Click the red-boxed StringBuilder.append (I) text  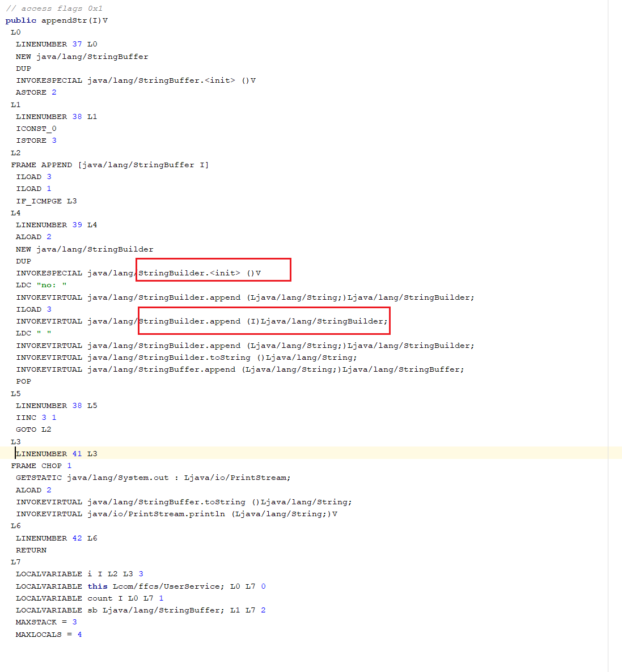[x=264, y=321]
